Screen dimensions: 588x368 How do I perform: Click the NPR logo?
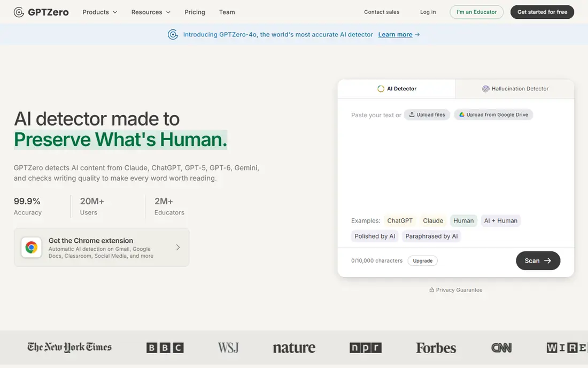(x=366, y=348)
